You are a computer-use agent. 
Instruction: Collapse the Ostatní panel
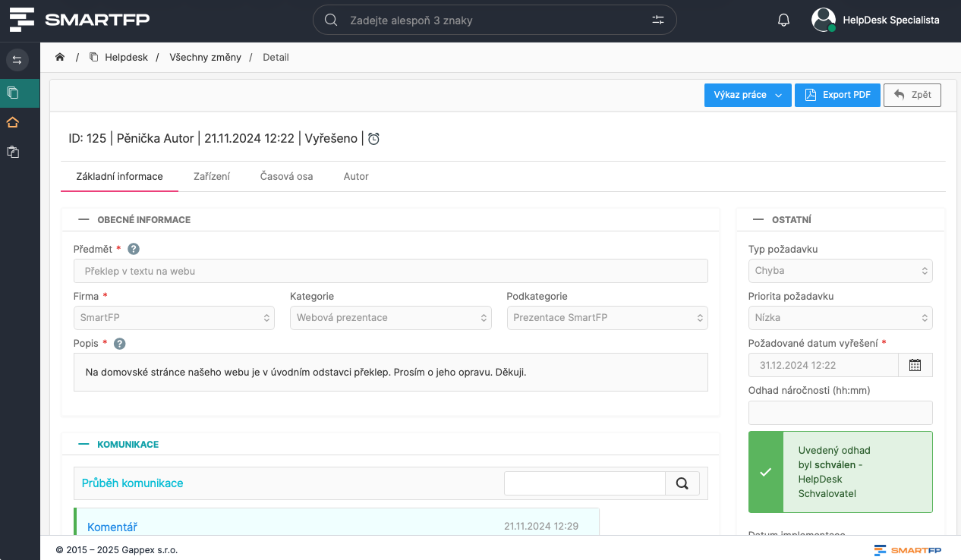[758, 220]
